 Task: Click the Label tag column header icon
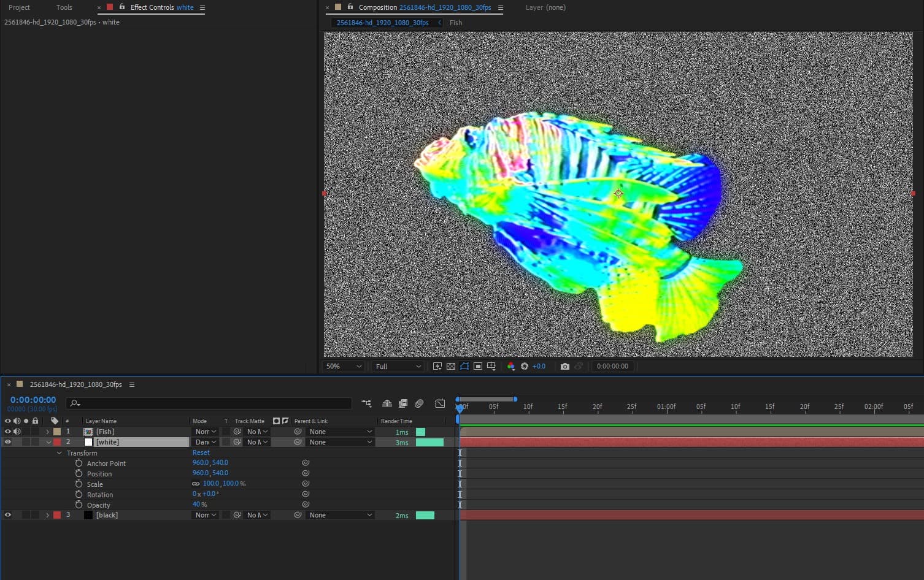55,421
